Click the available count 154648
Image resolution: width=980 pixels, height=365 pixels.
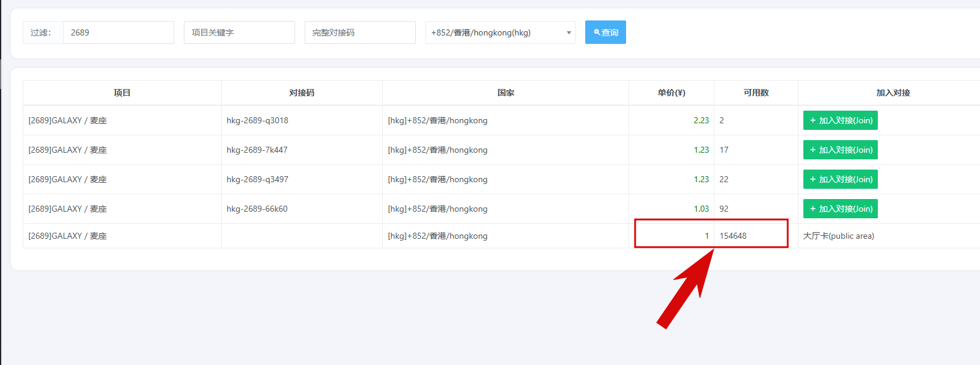click(733, 236)
